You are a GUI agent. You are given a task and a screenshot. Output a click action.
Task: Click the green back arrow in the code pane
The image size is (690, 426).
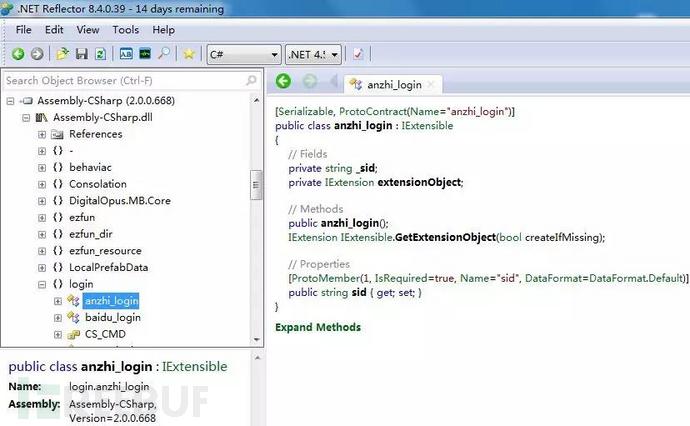pos(283,81)
